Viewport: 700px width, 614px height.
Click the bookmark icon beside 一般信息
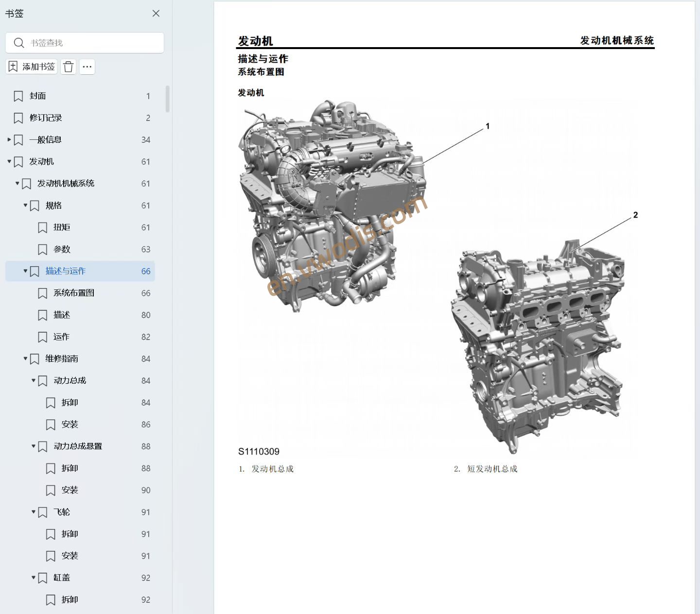[18, 140]
